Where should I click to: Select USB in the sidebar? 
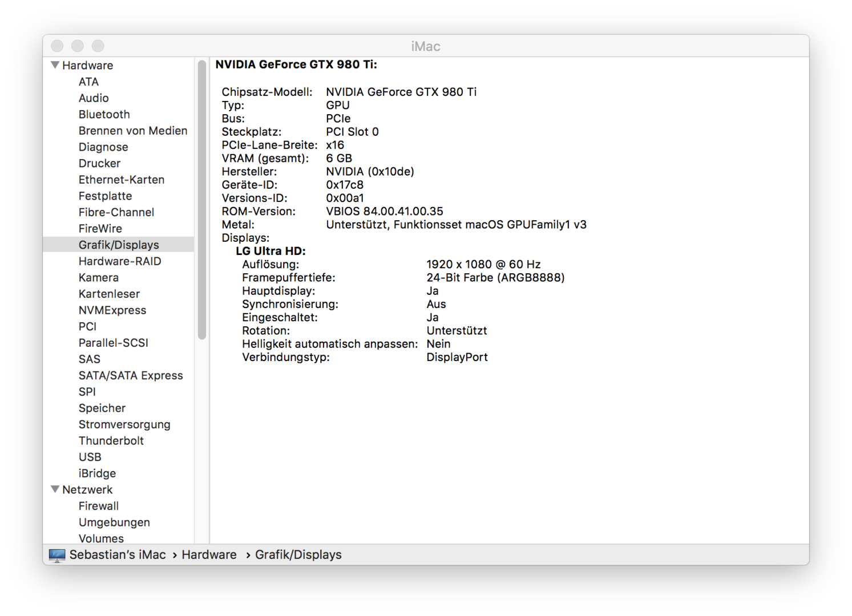90,457
